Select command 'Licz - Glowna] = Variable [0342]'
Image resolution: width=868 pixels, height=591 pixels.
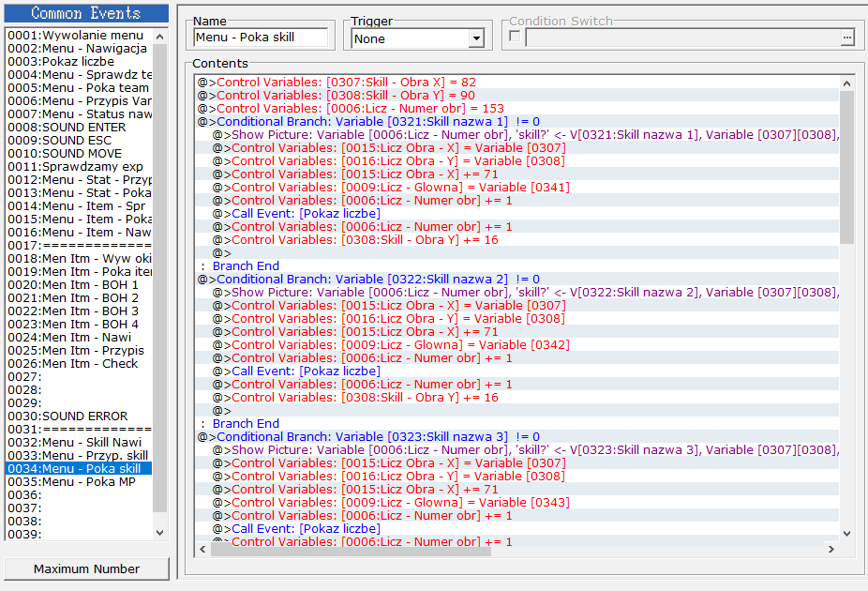tap(517, 345)
